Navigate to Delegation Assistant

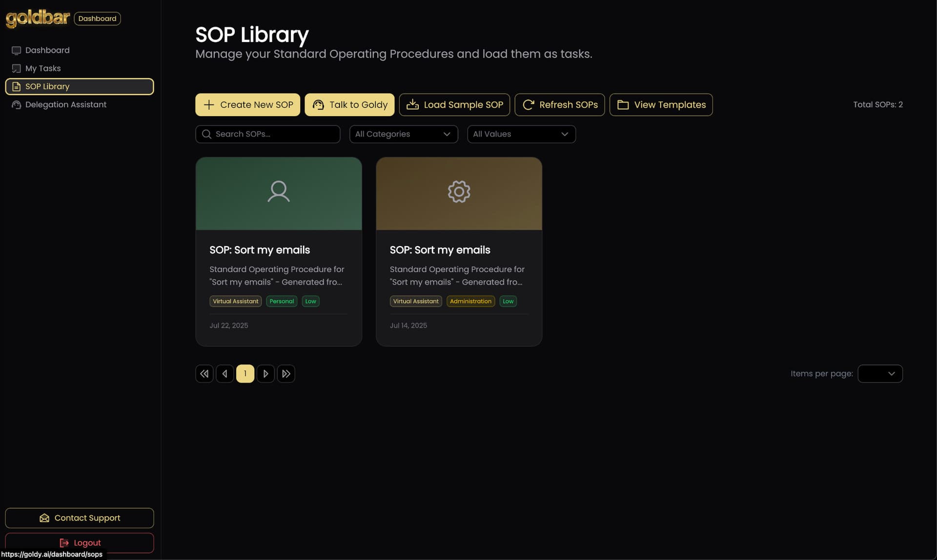[x=65, y=104]
